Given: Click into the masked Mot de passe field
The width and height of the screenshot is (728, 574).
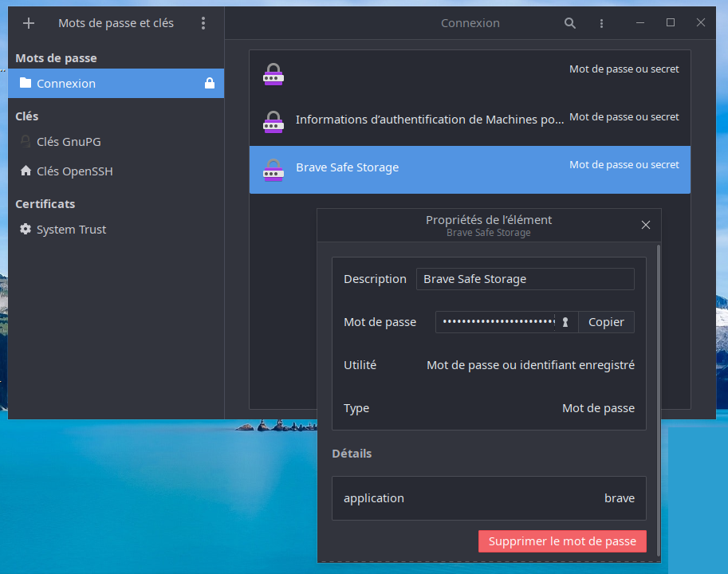Looking at the screenshot, I should click(495, 322).
